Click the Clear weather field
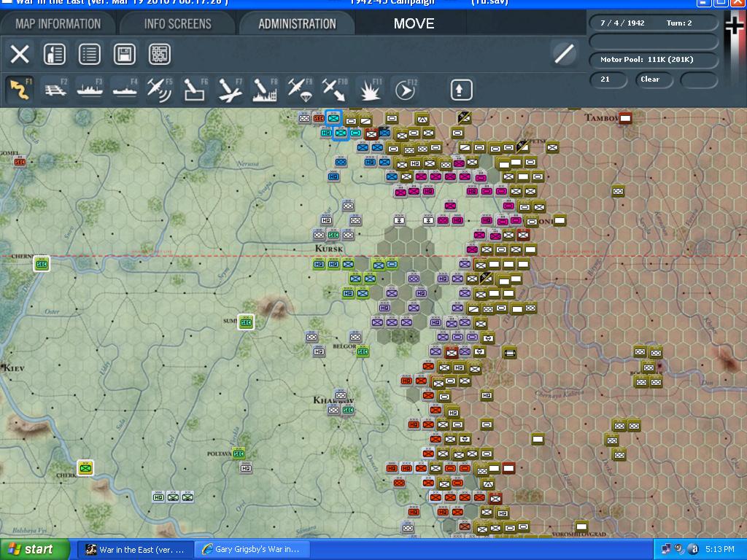 pyautogui.click(x=653, y=79)
